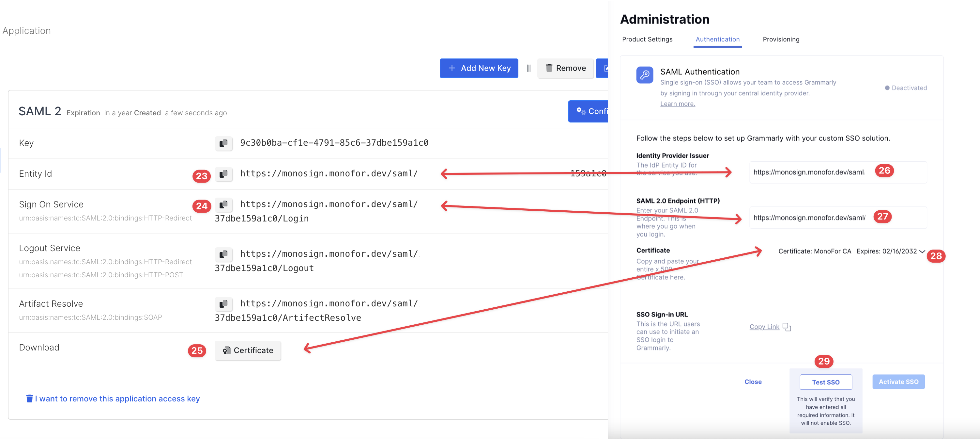The image size is (980, 439).
Task: Copy the Logout Service URL
Action: tap(223, 254)
